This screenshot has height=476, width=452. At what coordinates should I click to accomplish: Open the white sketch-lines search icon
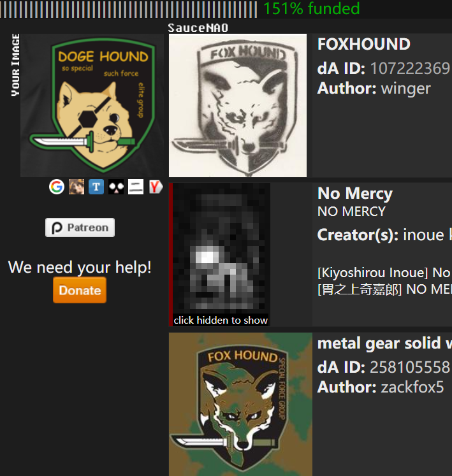136,187
